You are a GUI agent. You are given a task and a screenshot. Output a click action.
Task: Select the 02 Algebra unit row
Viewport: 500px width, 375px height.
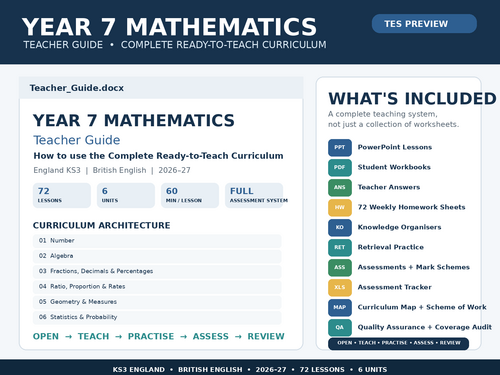click(x=157, y=256)
